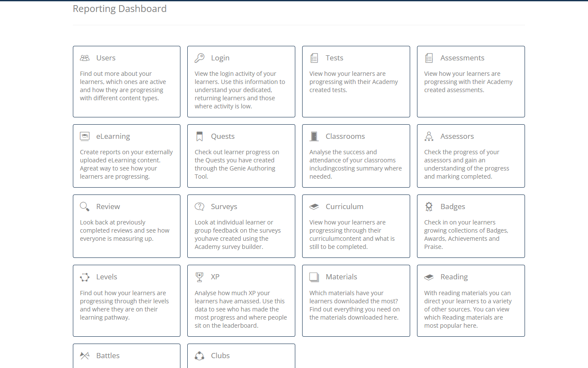
Task: Select the Login activity description text
Action: (240, 90)
